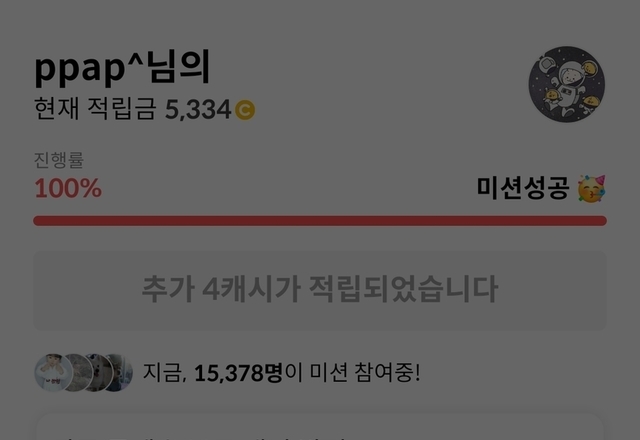Select the second overlapping participant avatar
This screenshot has height=440, width=640.
[x=78, y=373]
